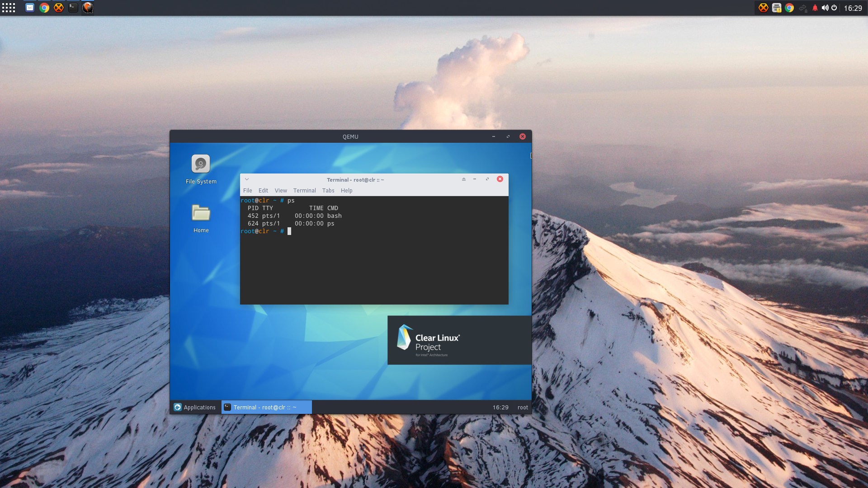This screenshot has width=868, height=488.
Task: Open the application grid launcher
Action: 8,8
